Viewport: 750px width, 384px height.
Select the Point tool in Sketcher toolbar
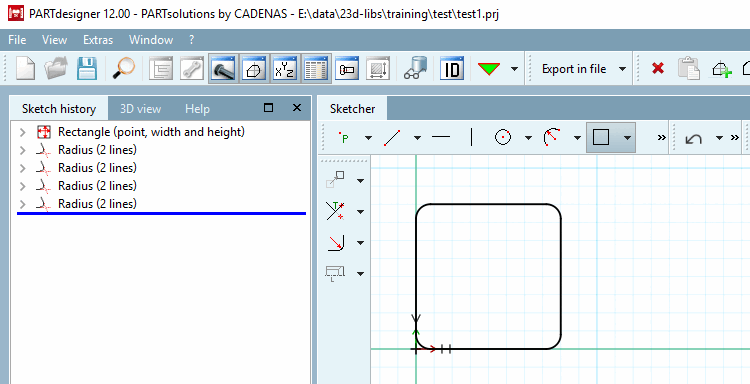click(x=343, y=138)
